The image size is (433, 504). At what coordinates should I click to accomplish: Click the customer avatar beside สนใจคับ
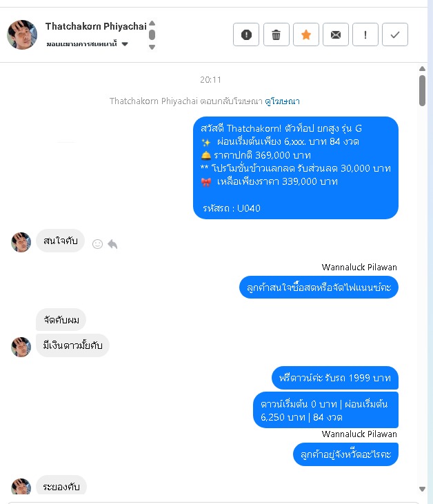[x=21, y=242]
